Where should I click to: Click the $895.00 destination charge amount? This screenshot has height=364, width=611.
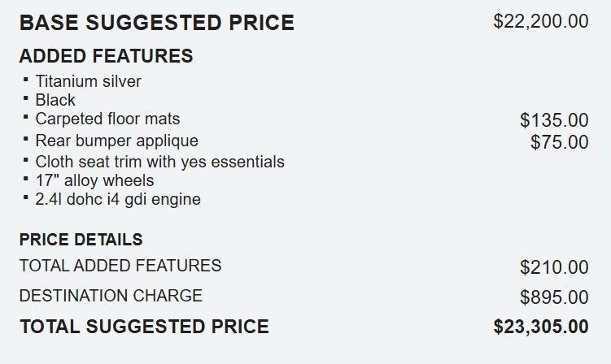(x=553, y=297)
